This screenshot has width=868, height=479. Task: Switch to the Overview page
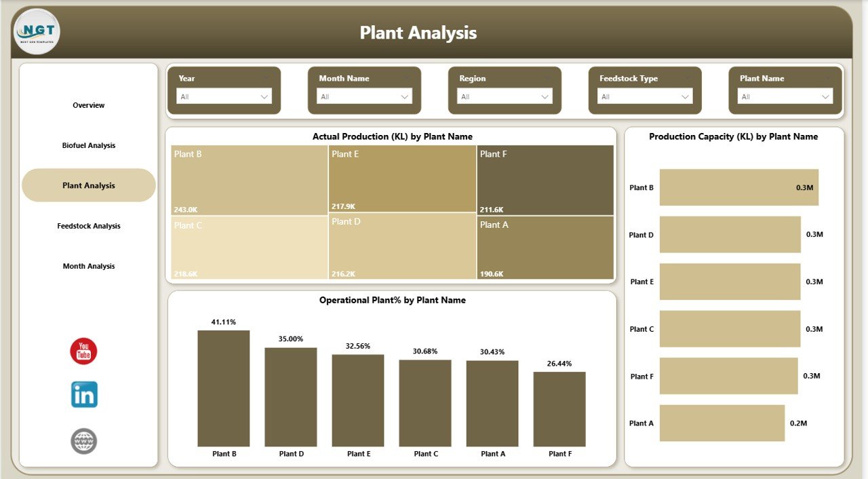coord(88,105)
